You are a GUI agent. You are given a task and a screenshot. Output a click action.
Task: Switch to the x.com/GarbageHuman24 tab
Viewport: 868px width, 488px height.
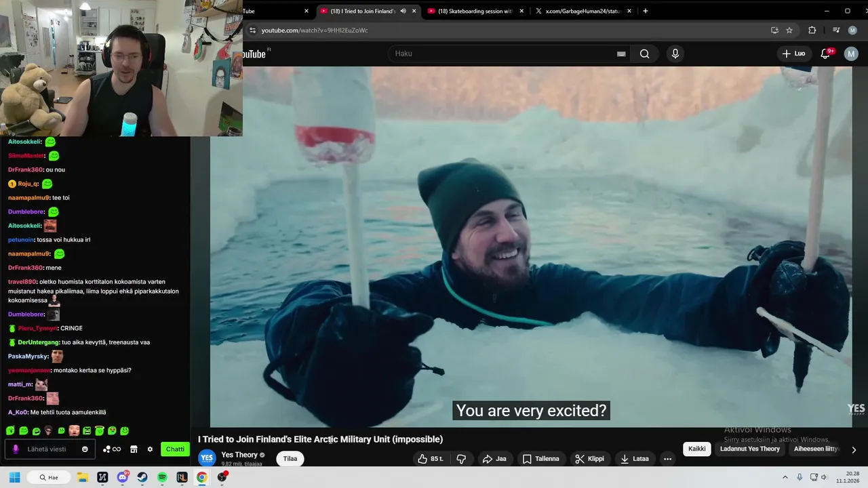(x=582, y=11)
